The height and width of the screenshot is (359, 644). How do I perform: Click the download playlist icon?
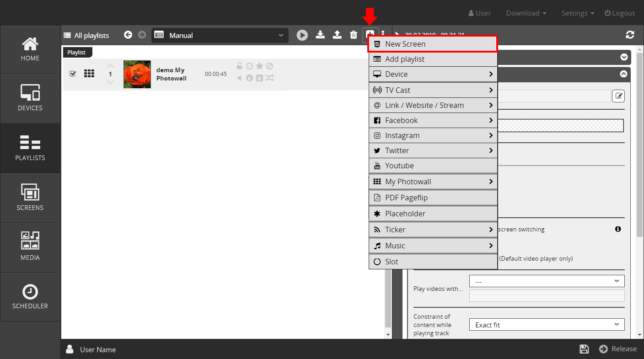click(321, 35)
